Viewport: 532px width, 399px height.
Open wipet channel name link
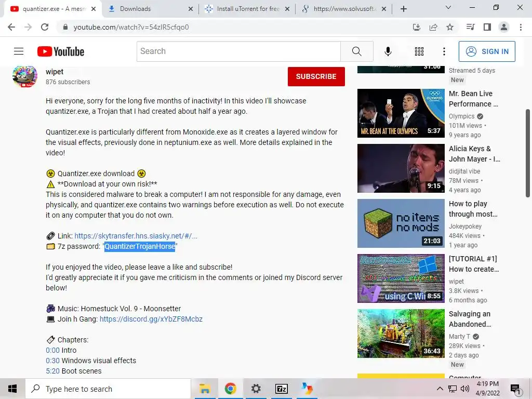(x=55, y=72)
